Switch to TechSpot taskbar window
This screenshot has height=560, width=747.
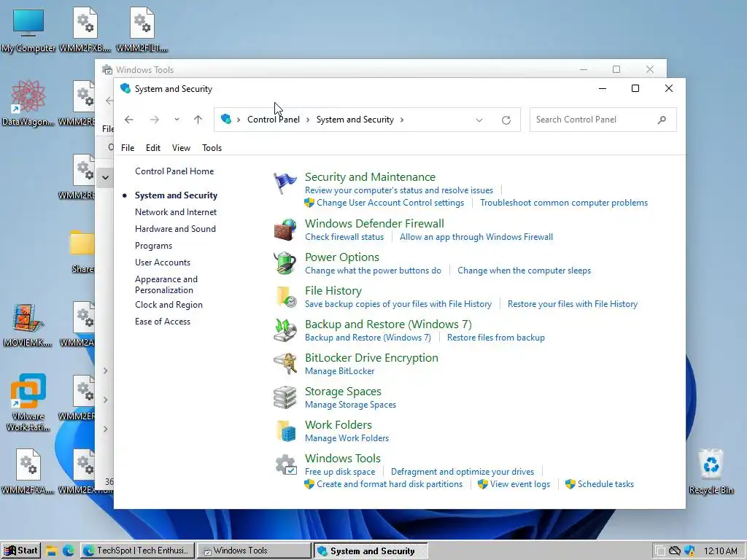(137, 551)
